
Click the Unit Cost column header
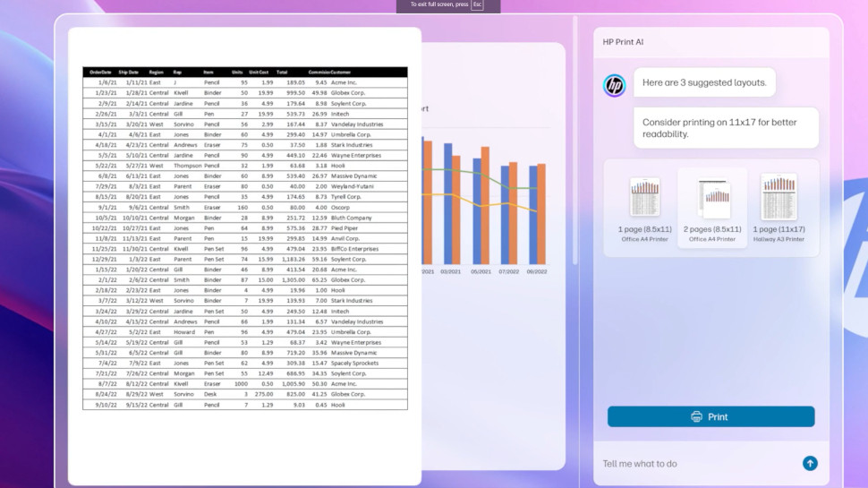coord(259,72)
